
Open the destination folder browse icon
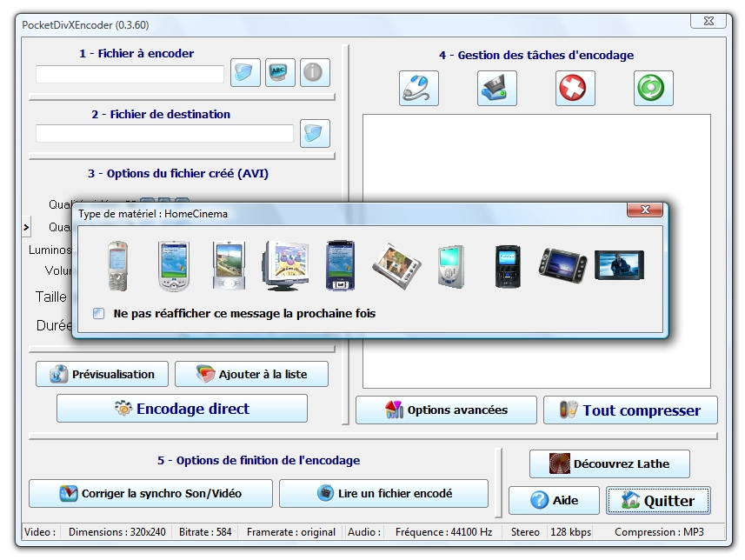(x=315, y=133)
